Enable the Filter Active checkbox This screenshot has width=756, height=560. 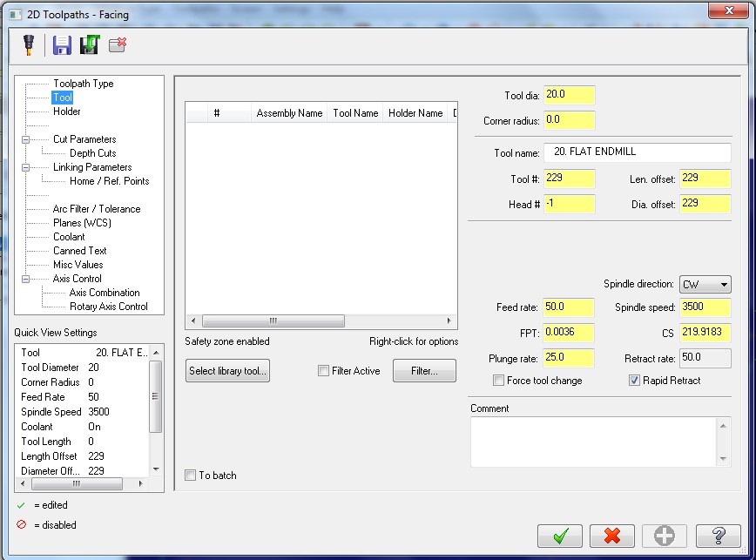[323, 371]
